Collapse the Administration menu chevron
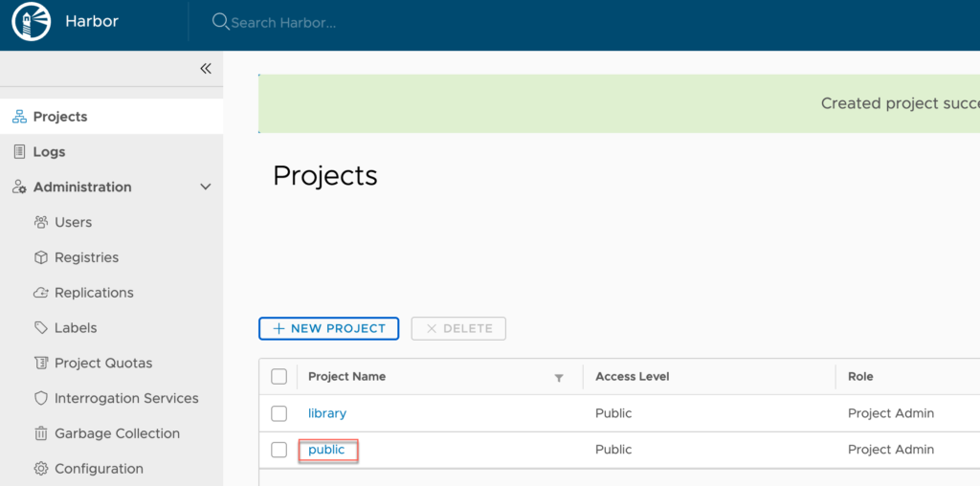This screenshot has width=980, height=486. pos(206,188)
